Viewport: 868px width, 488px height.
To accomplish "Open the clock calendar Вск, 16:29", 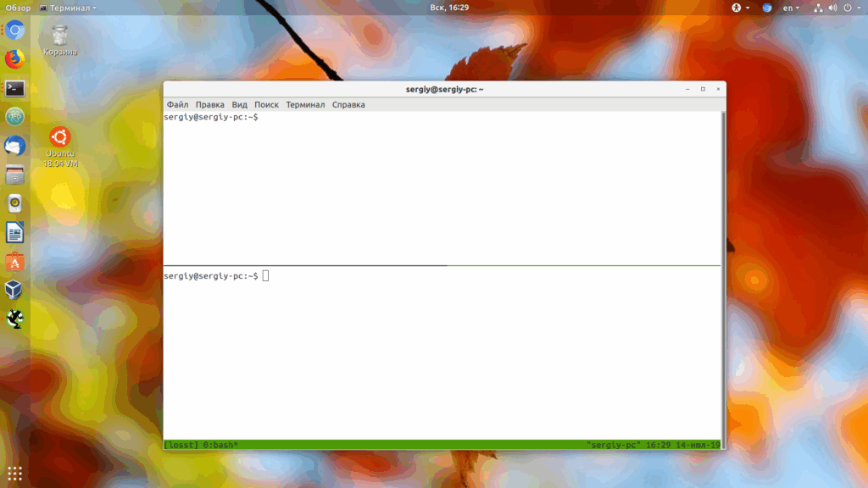I will (x=449, y=7).
